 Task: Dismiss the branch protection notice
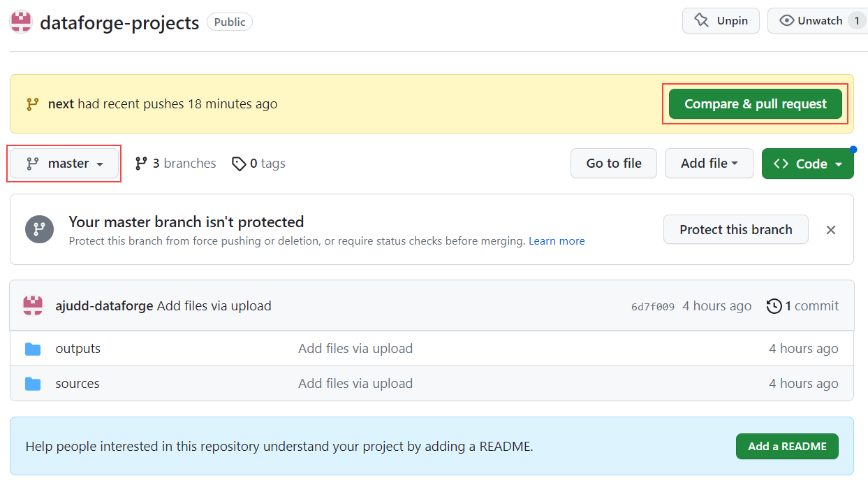click(x=831, y=230)
